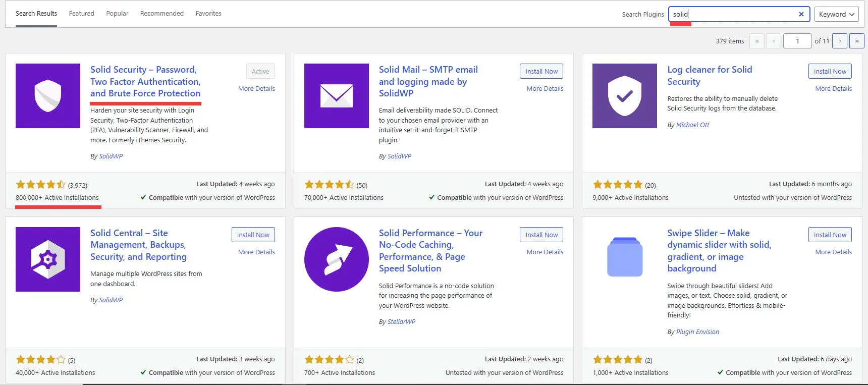Click the star rating for Solid Central
868x385 pixels.
(x=41, y=360)
